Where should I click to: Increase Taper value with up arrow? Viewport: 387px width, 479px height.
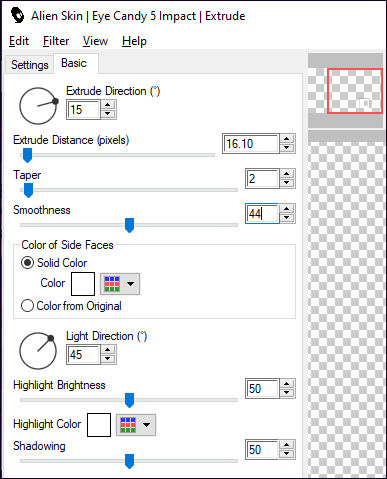[x=287, y=174]
